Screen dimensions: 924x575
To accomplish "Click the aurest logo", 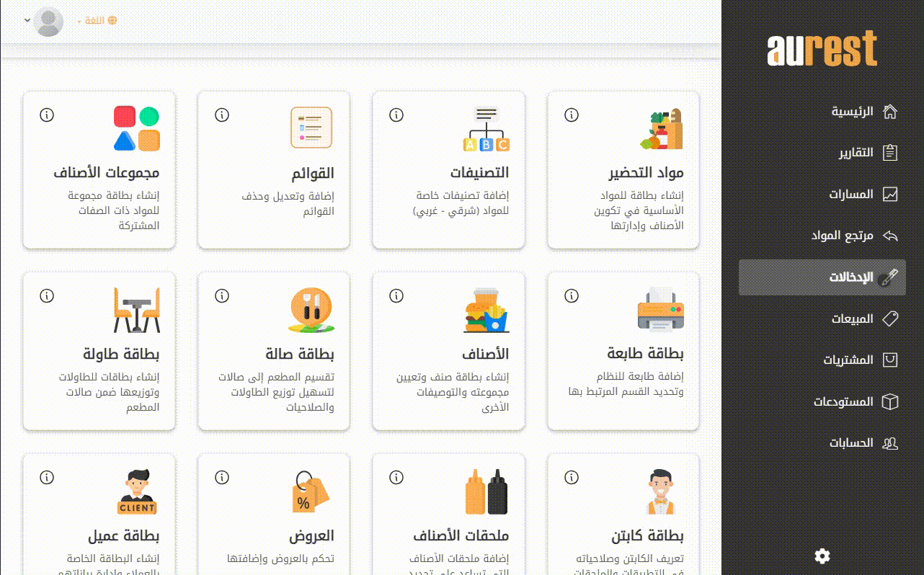I will click(x=822, y=49).
